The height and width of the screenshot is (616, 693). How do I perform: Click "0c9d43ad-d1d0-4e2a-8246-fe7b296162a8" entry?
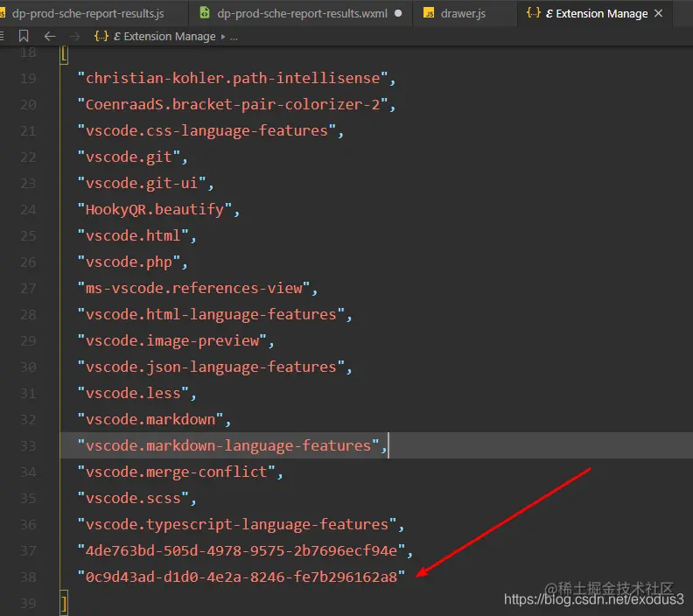point(241,577)
